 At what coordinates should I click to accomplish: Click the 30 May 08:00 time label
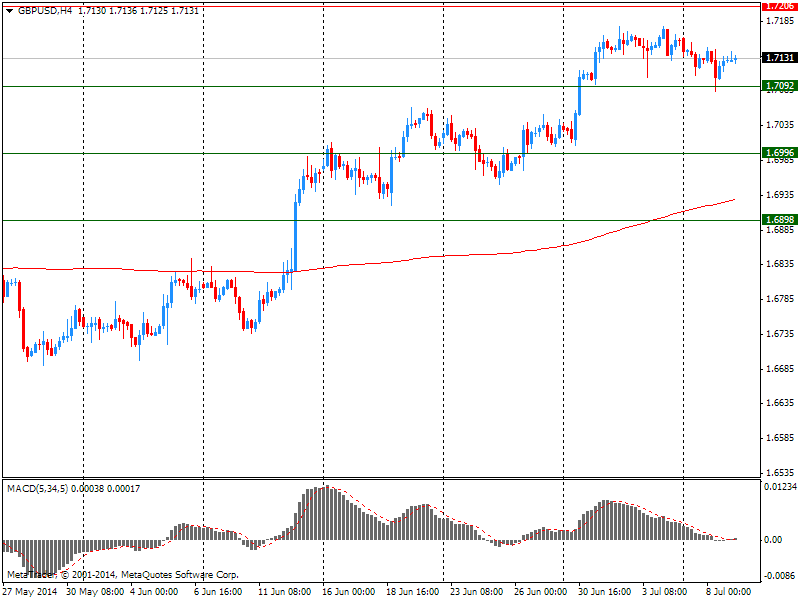click(95, 592)
